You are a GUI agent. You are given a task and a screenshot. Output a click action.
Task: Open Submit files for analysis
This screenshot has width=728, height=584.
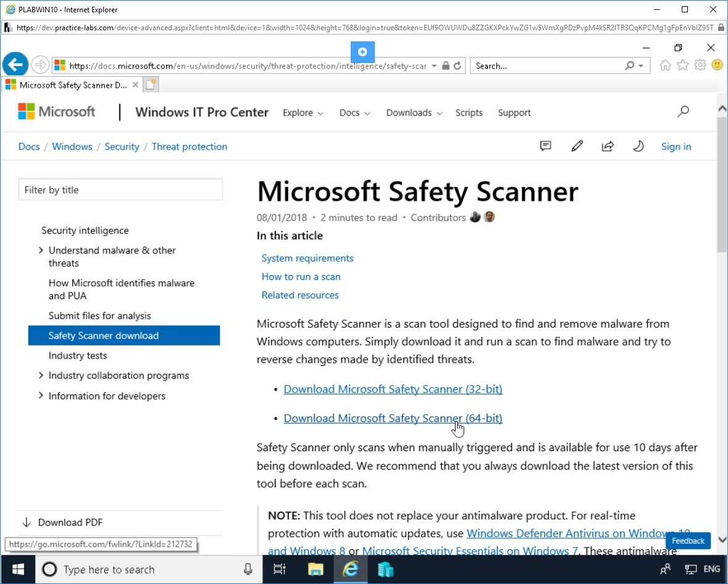[x=100, y=316]
